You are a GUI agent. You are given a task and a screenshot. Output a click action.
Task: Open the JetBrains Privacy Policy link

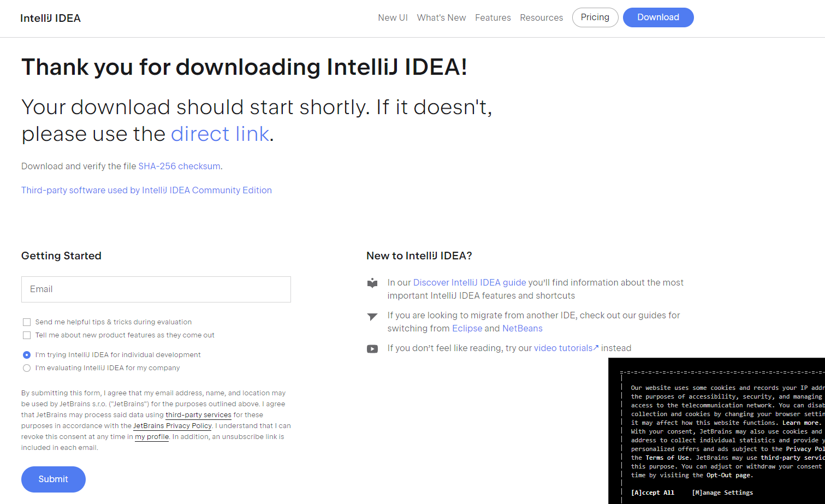point(173,426)
